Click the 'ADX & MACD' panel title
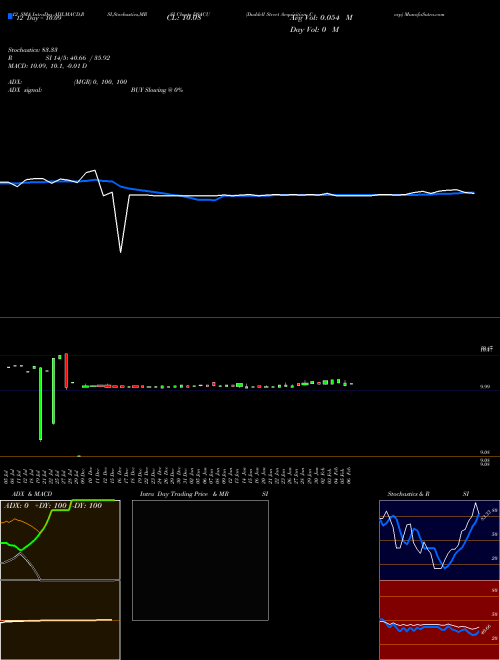 pyautogui.click(x=32, y=494)
